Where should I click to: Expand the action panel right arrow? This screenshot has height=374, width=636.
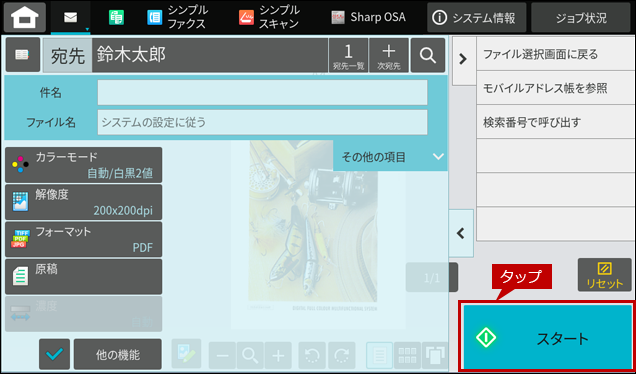tap(463, 60)
